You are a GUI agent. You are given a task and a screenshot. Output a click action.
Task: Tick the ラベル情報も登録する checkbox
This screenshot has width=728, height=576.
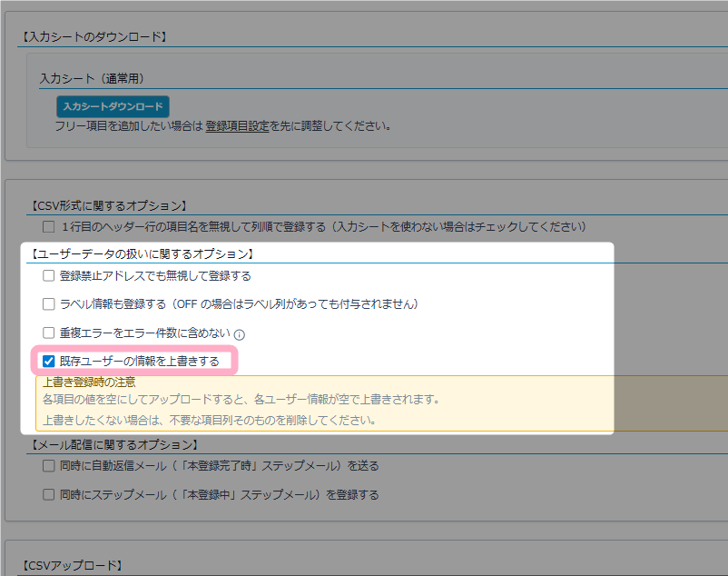[49, 303]
